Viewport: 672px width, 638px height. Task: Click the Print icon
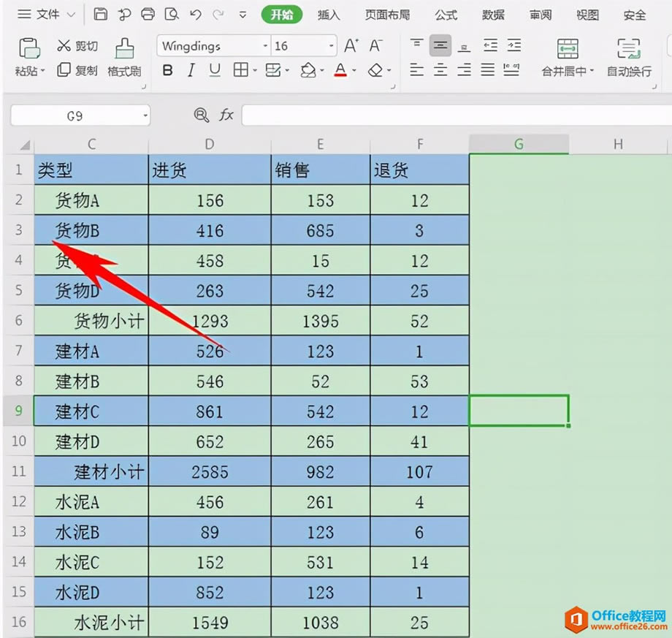[148, 15]
